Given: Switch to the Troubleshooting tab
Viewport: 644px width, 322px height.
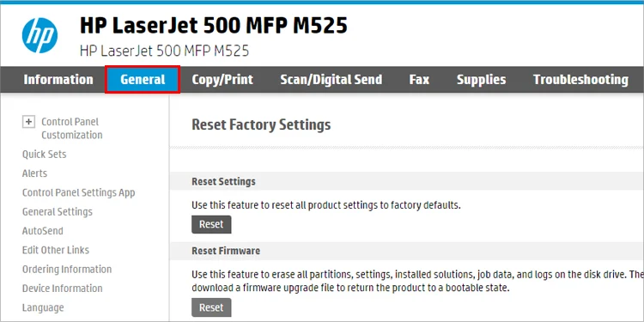Looking at the screenshot, I should (x=580, y=79).
